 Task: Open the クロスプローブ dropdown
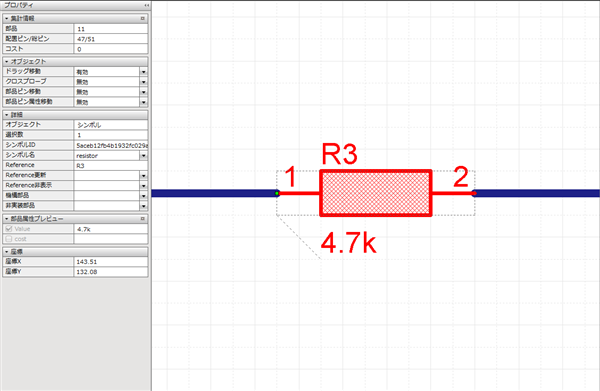143,82
